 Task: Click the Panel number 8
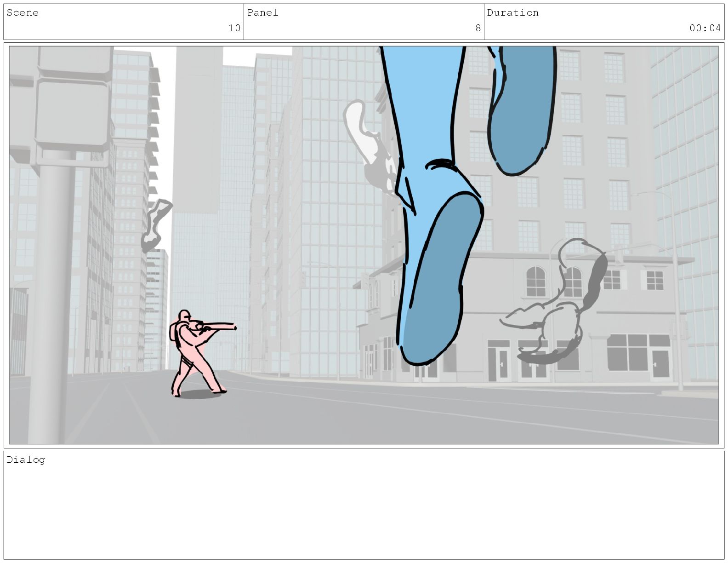pyautogui.click(x=478, y=28)
